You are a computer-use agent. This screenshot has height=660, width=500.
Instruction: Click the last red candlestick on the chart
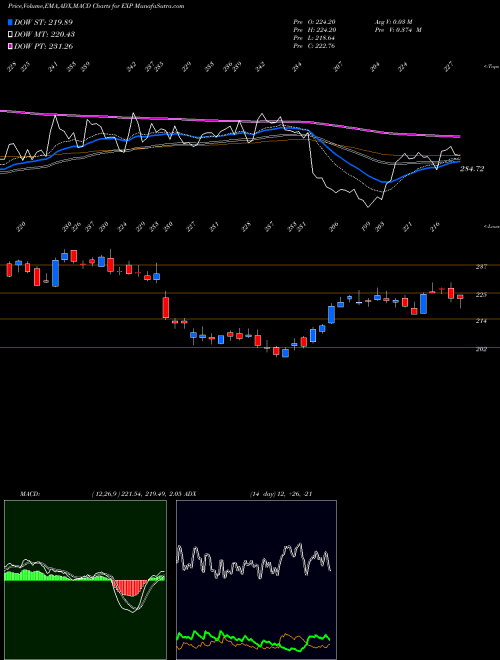point(460,297)
